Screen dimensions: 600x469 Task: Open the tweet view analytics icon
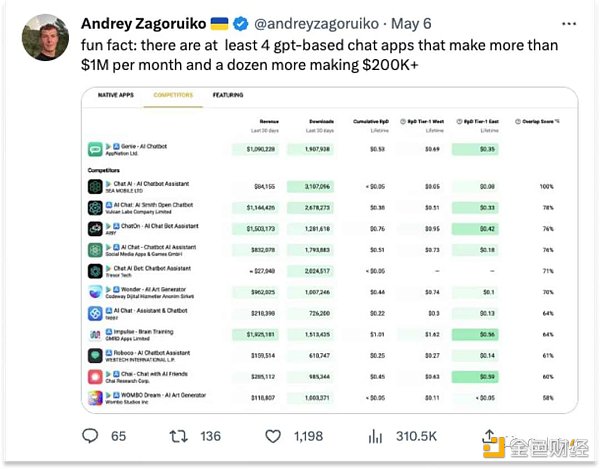(377, 436)
